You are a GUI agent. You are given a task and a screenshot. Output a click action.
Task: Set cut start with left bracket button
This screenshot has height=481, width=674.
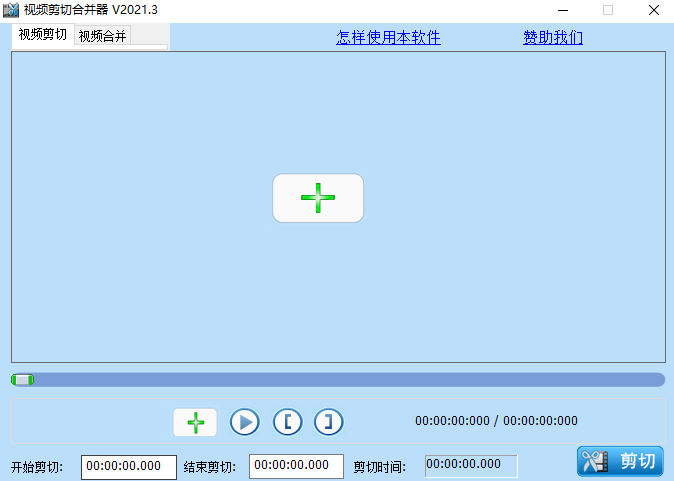click(287, 422)
